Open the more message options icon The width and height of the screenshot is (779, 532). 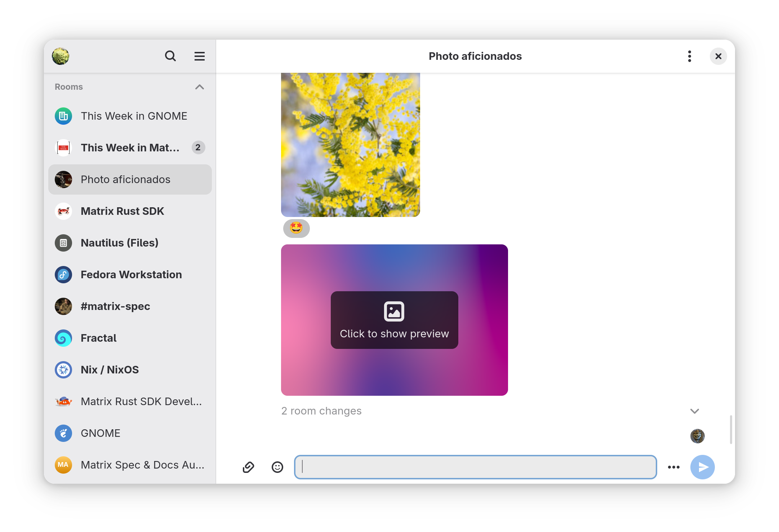pyautogui.click(x=674, y=467)
